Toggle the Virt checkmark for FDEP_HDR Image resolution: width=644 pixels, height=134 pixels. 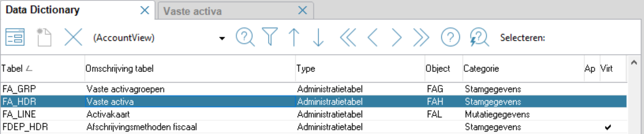(608, 127)
